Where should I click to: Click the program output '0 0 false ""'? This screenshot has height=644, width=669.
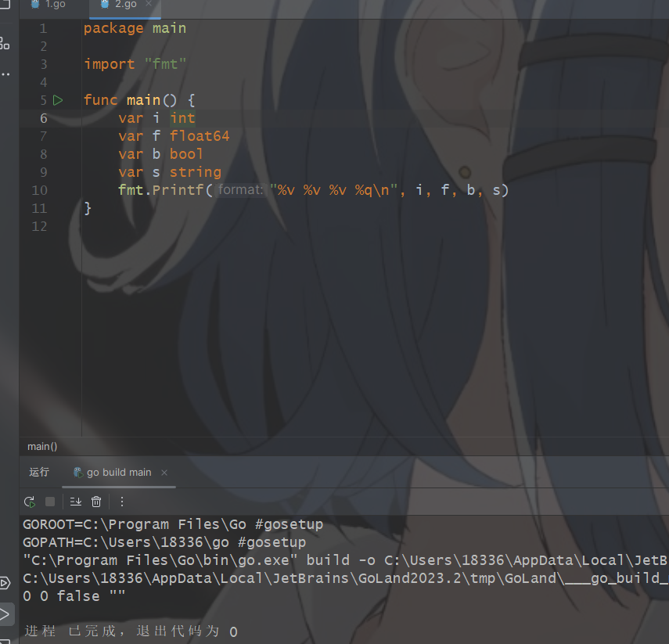tap(74, 595)
